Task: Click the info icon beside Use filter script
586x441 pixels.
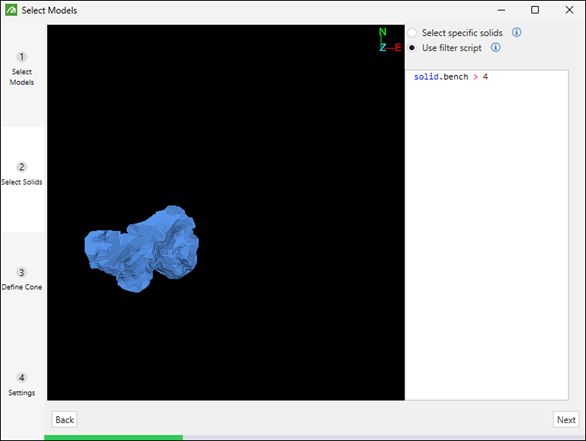Action: pyautogui.click(x=496, y=47)
